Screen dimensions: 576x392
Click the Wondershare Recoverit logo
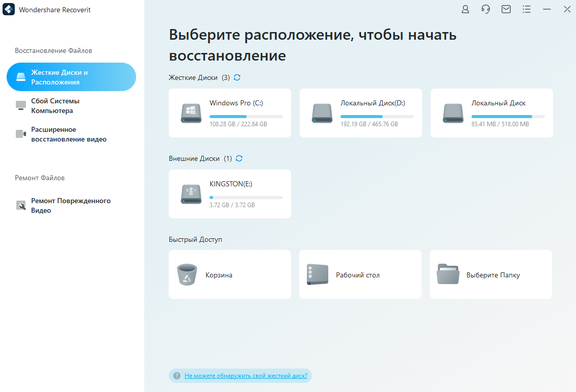point(9,10)
